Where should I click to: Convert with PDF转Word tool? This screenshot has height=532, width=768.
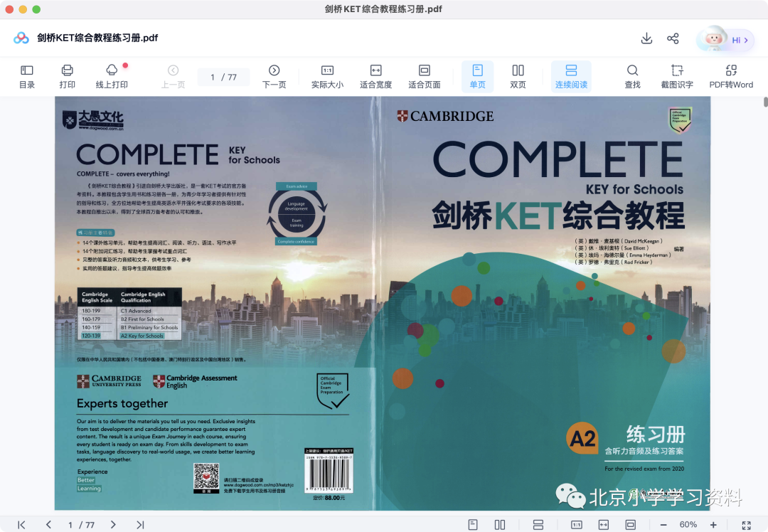coord(731,77)
